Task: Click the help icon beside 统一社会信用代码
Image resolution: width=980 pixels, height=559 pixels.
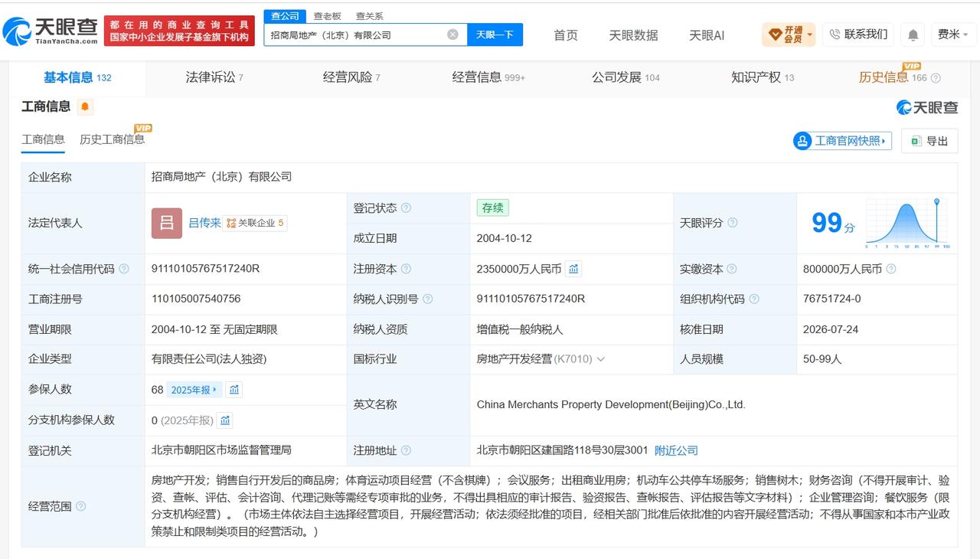Action: (x=124, y=269)
